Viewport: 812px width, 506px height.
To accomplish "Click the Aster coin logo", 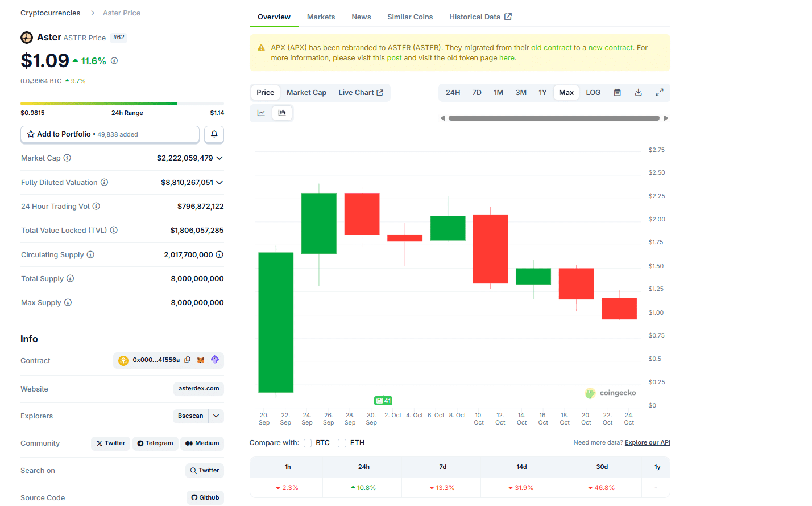I will coord(27,38).
